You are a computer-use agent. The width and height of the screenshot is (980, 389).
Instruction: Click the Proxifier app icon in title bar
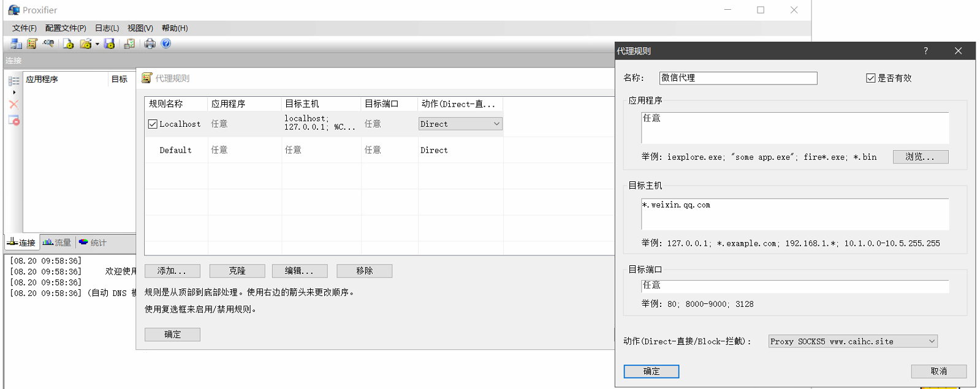click(x=13, y=10)
